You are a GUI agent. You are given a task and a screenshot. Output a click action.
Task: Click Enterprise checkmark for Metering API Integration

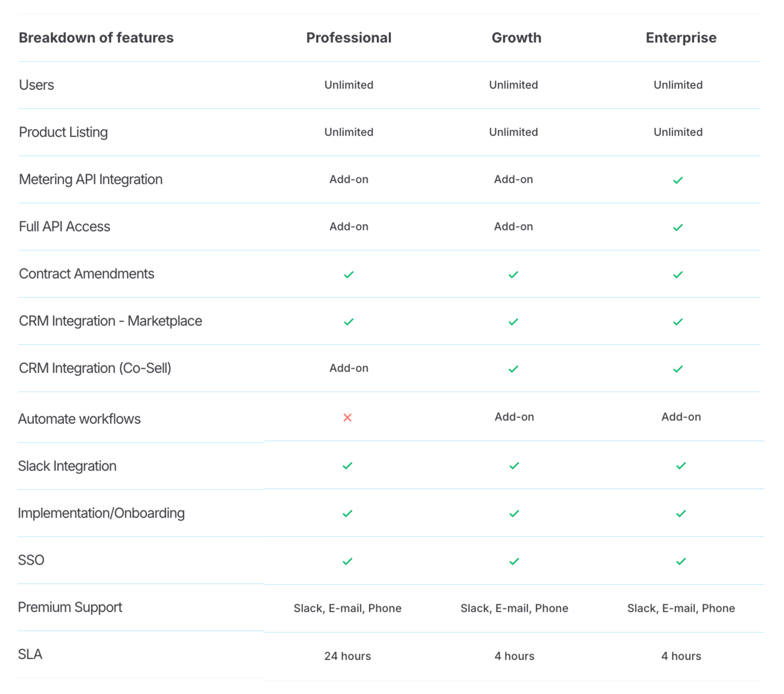[678, 180]
